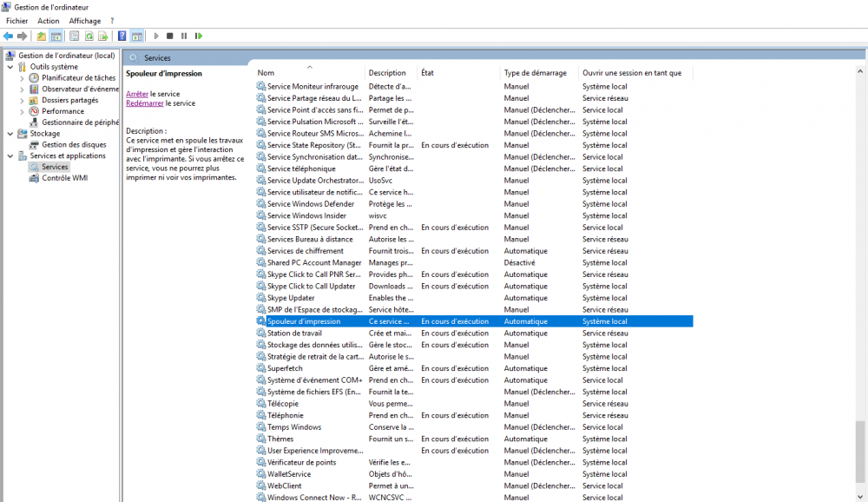Open the Affichage menu
The image size is (868, 502).
pyautogui.click(x=84, y=21)
